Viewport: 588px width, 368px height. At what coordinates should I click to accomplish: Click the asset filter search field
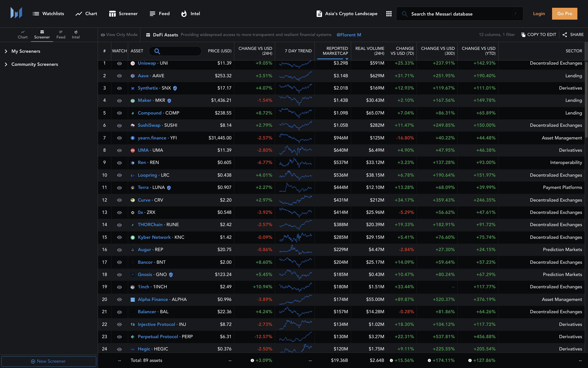point(175,51)
